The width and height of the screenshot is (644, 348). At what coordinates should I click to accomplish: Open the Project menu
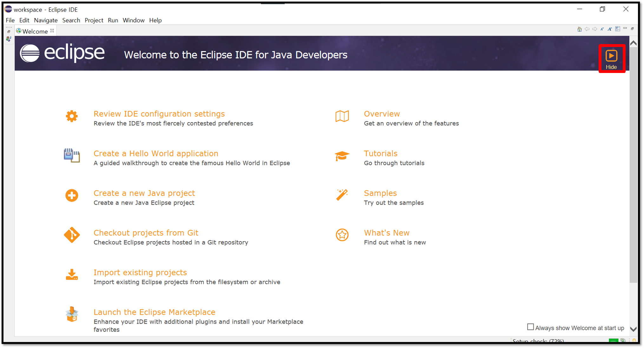coord(94,20)
